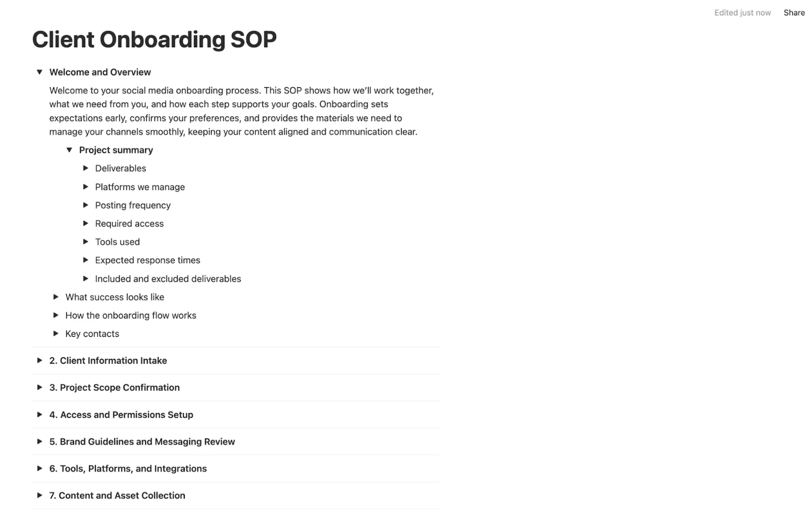This screenshot has width=812, height=511.
Task: Open Included and excluded deliverables toggle
Action: [x=85, y=278]
